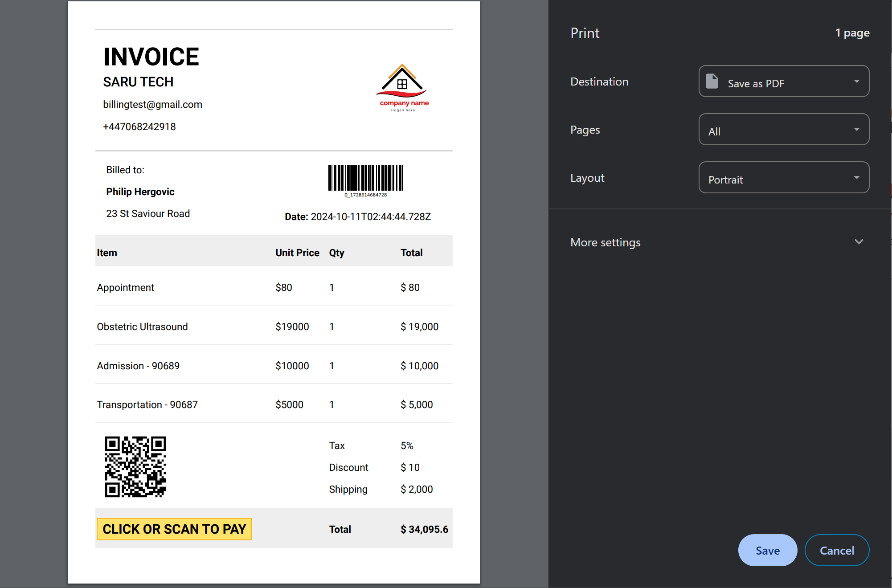This screenshot has height=588, width=892.
Task: Select the Cancel button to dismiss print
Action: (836, 551)
